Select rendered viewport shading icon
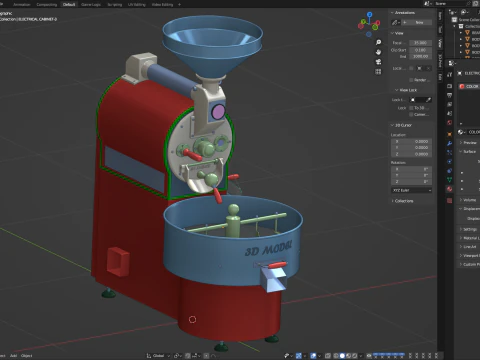This screenshot has width=480, height=360. point(355,356)
